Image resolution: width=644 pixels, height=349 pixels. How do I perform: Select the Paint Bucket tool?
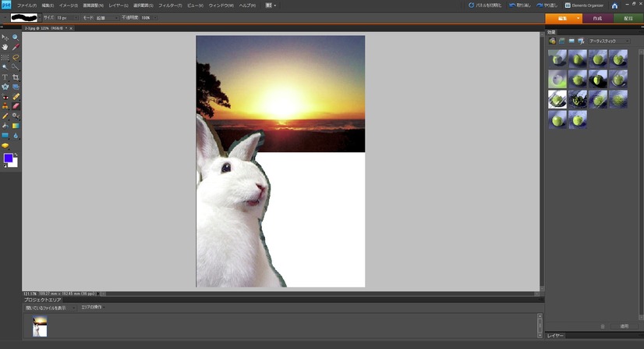coord(5,126)
